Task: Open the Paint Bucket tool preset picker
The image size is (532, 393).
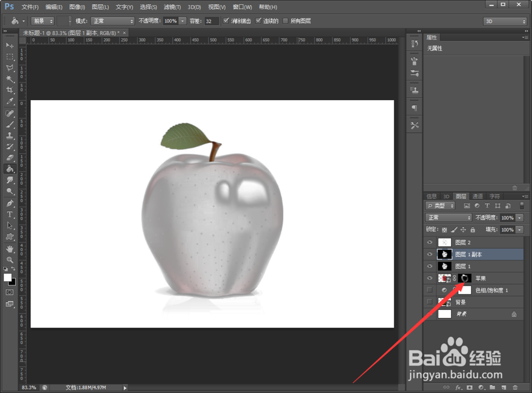Action: coord(18,21)
